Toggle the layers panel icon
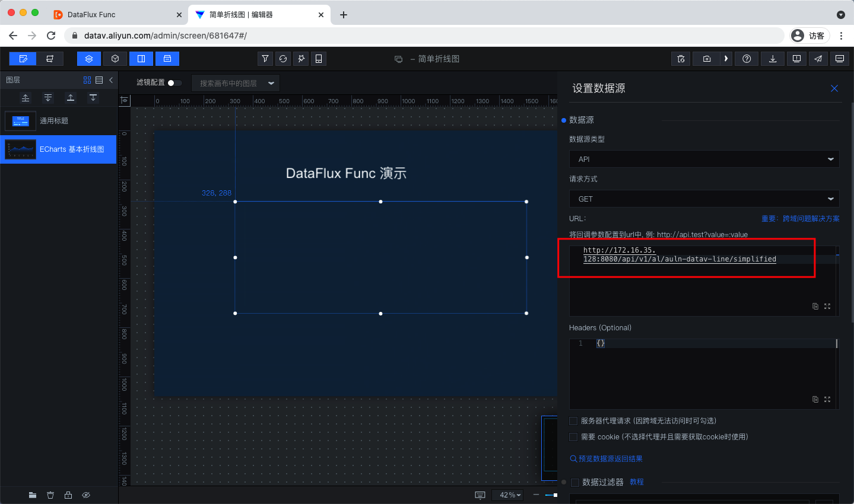854x504 pixels. point(89,59)
